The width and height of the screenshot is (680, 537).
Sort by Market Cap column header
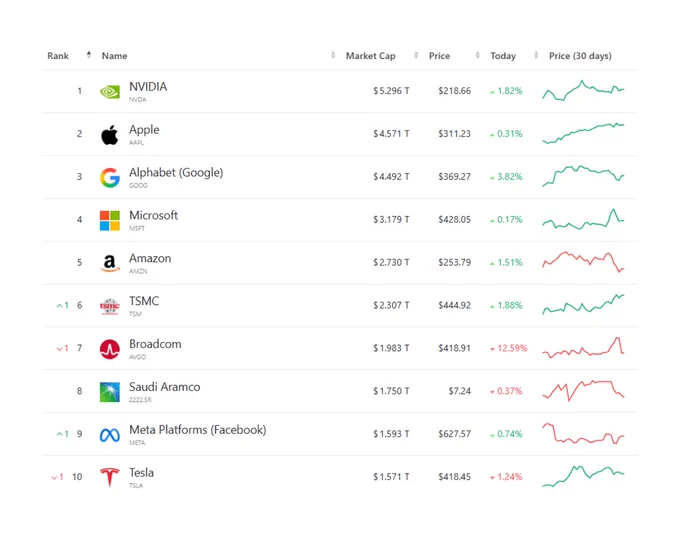point(370,56)
